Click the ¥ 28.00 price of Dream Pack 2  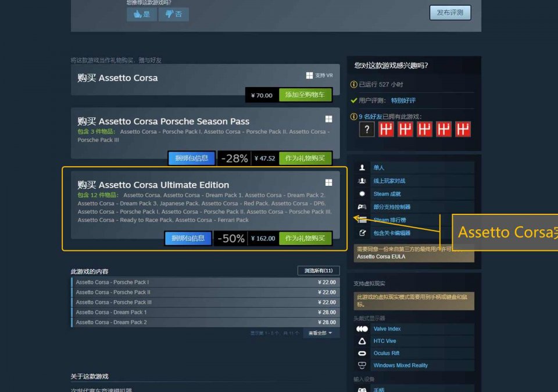327,322
